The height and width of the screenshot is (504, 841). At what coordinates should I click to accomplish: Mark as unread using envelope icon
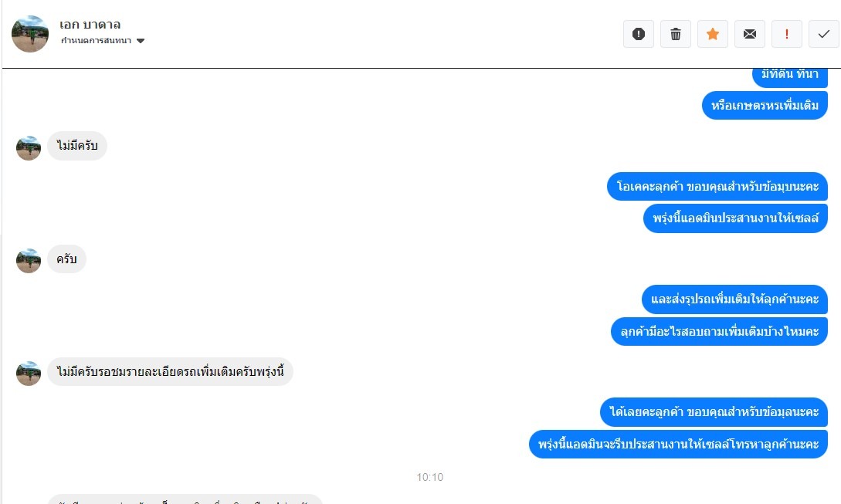coord(749,34)
